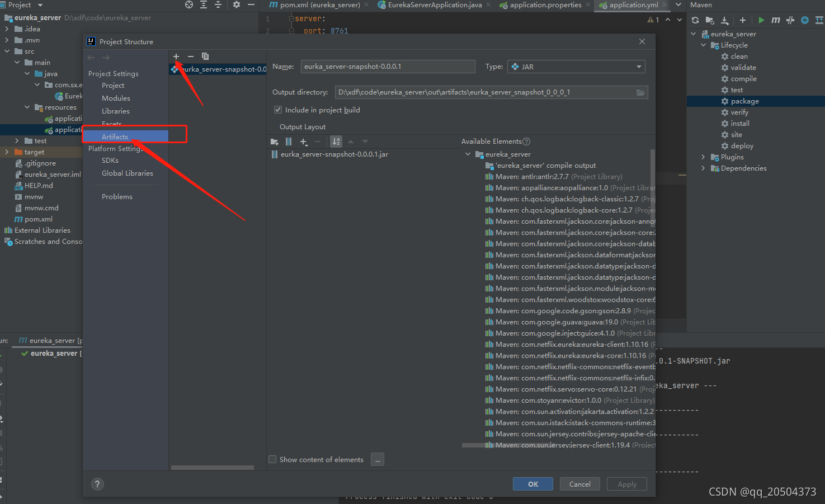Toggle sort elements by names
Screen dimensions: 825x504
(336, 142)
